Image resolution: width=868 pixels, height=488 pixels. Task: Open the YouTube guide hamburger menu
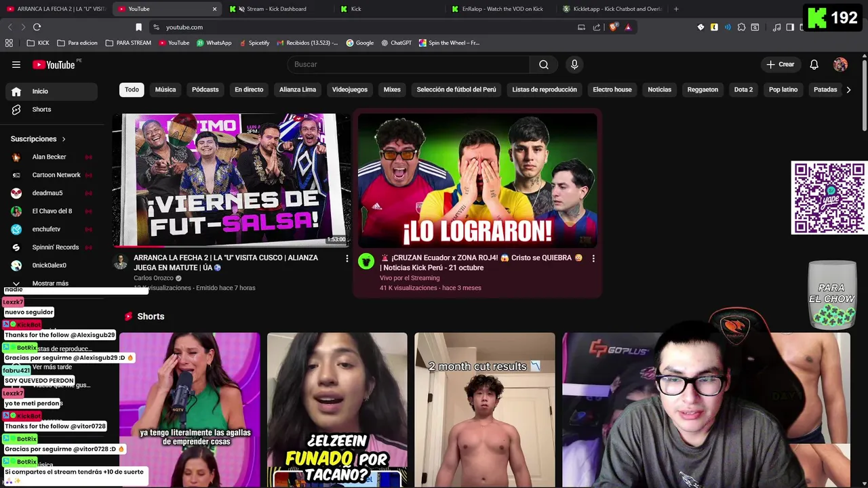click(16, 64)
